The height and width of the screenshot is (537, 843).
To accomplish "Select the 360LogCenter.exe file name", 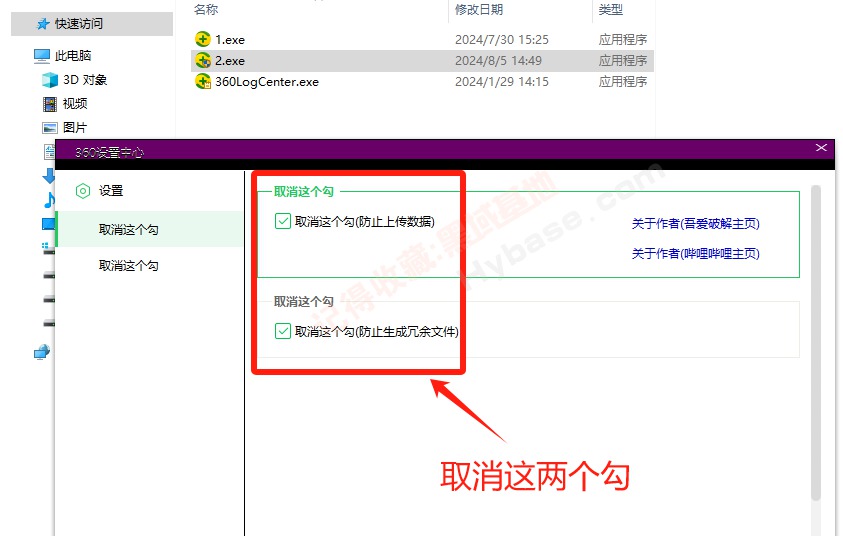I will pyautogui.click(x=267, y=82).
